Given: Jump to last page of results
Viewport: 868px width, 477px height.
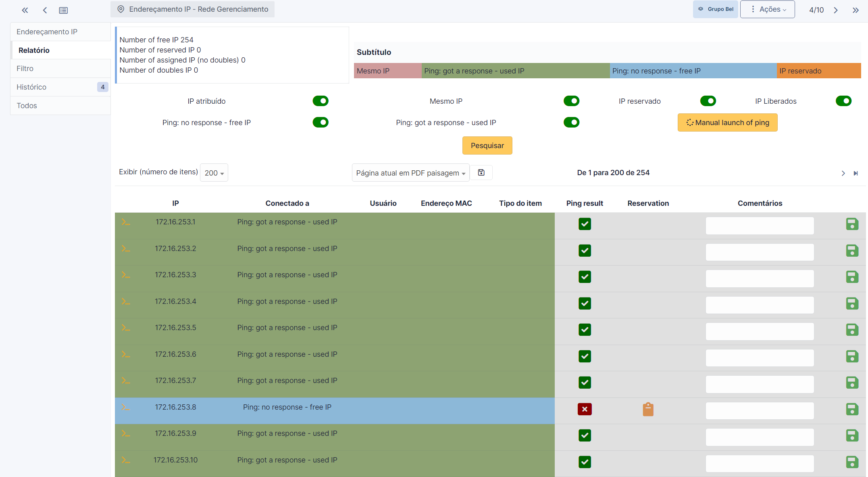Looking at the screenshot, I should point(856,173).
